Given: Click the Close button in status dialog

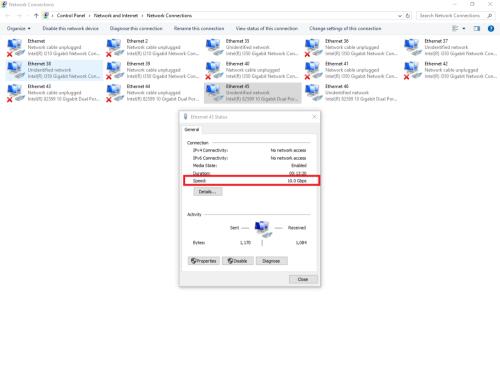Looking at the screenshot, I should (x=303, y=279).
